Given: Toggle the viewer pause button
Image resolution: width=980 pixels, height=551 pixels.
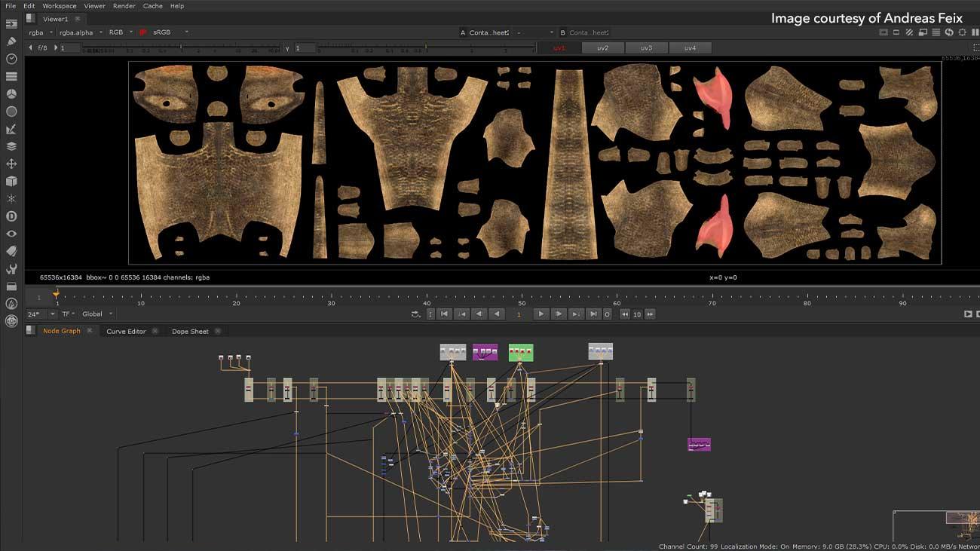Looking at the screenshot, I should [975, 32].
